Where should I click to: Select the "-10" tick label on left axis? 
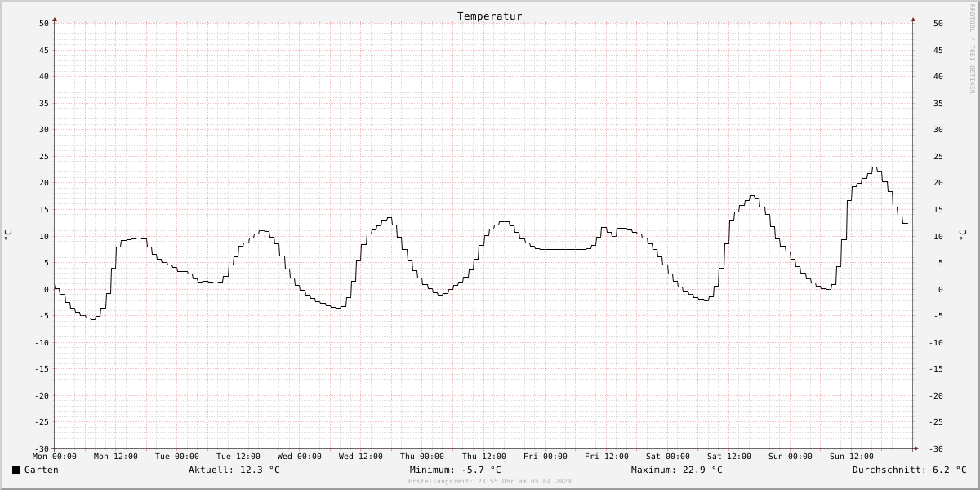(42, 342)
